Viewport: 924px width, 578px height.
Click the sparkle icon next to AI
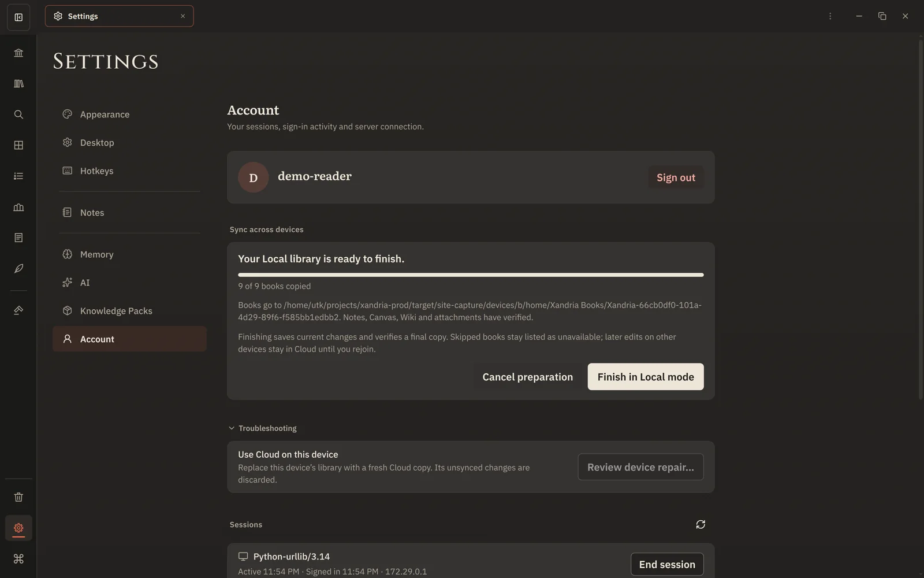click(x=68, y=282)
